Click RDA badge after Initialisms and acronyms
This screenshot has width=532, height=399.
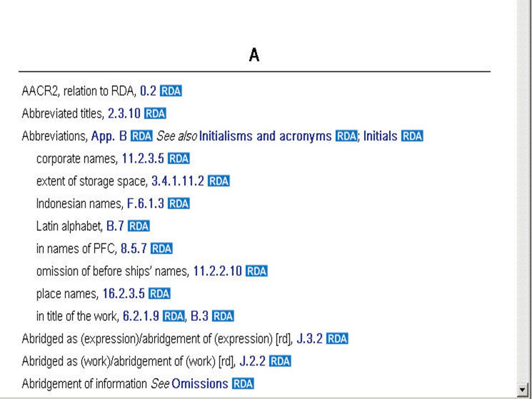[346, 136]
